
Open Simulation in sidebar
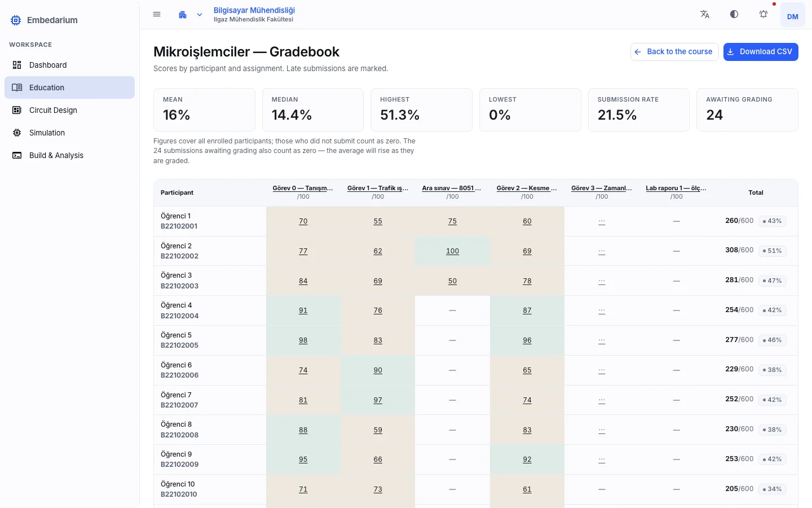pyautogui.click(x=70, y=133)
